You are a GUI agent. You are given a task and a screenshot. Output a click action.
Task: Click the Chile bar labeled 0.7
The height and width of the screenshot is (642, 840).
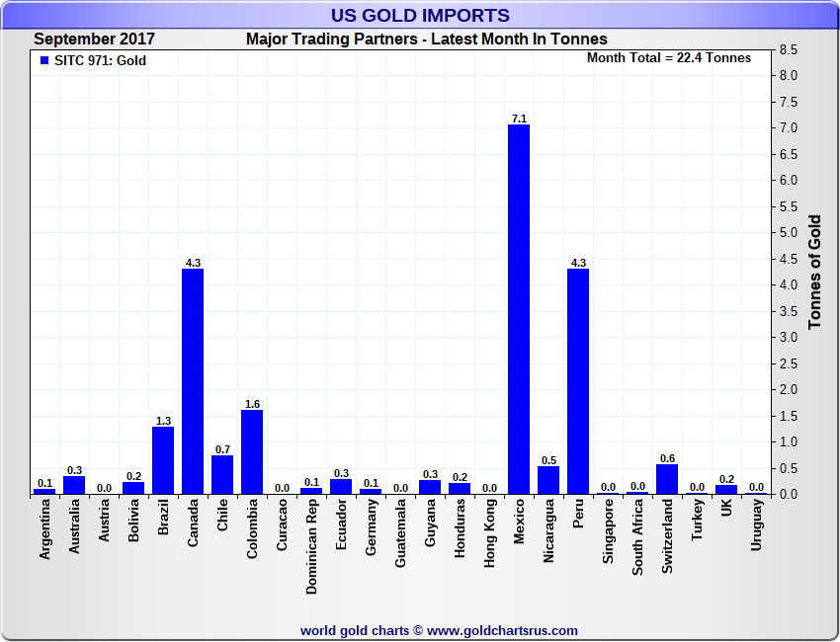222,474
